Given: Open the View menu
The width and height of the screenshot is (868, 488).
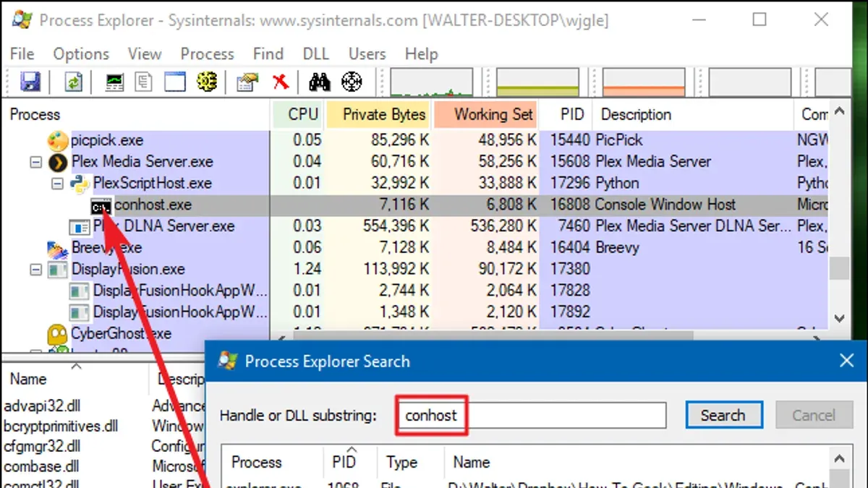Looking at the screenshot, I should pos(145,54).
